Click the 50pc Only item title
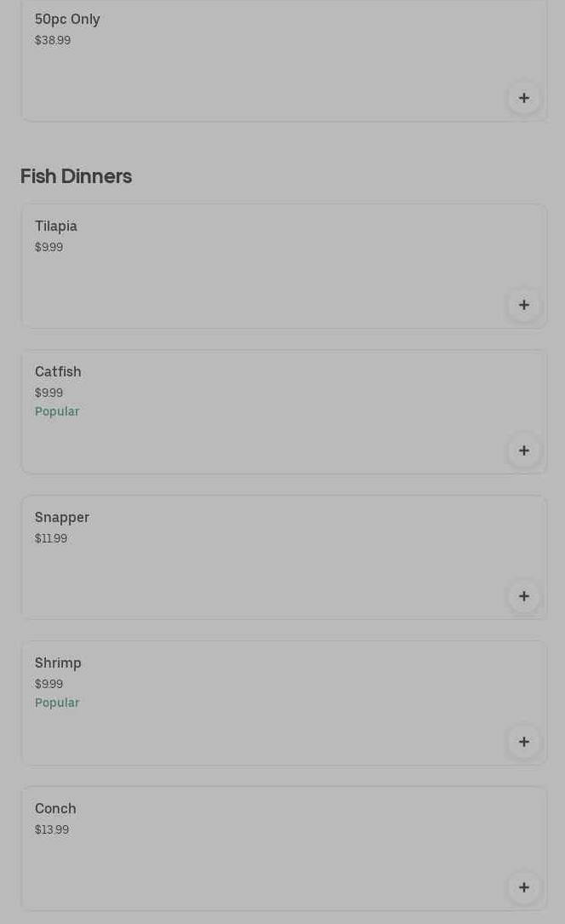 [x=67, y=19]
